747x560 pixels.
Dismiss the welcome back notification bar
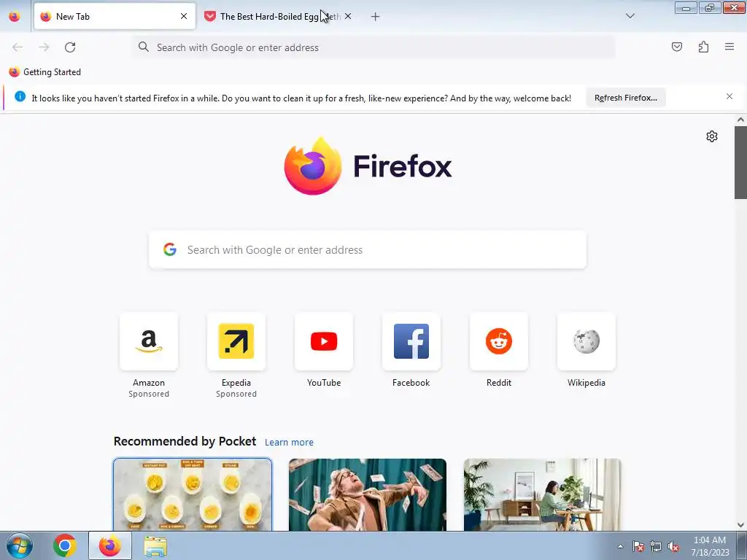click(729, 97)
